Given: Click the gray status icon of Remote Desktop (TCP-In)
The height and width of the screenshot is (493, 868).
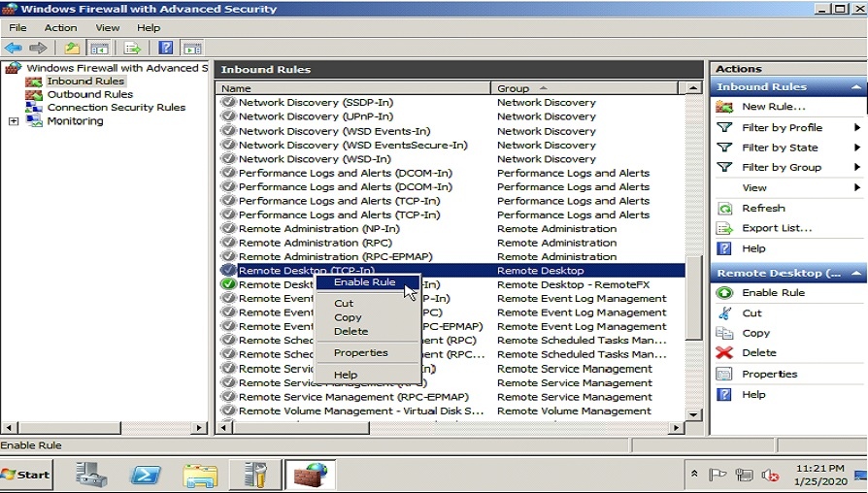Looking at the screenshot, I should [228, 271].
